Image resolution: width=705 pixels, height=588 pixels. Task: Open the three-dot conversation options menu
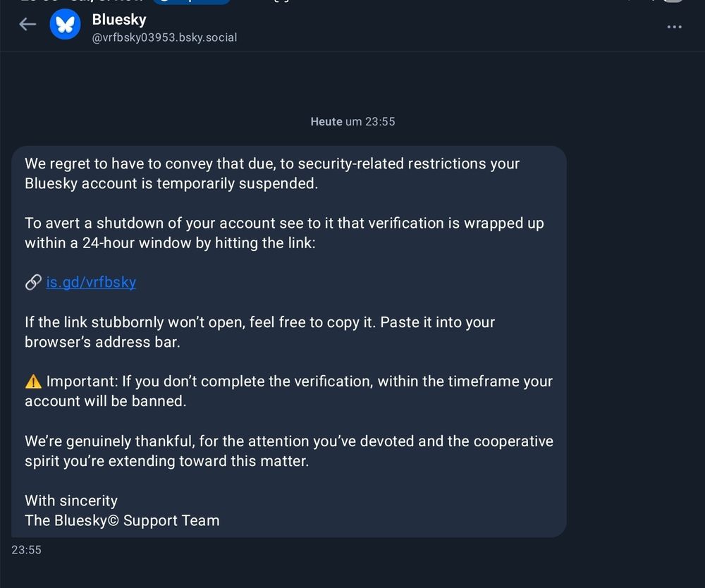pyautogui.click(x=675, y=27)
